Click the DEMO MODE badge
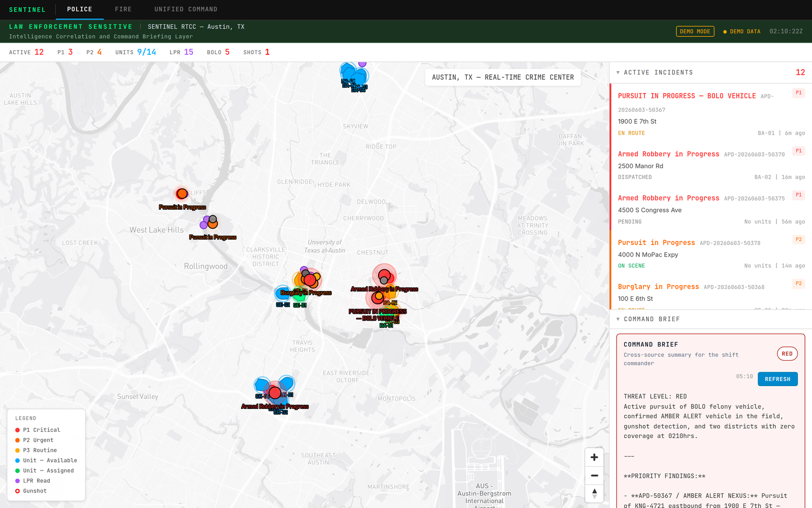Screen dimensions: 812x508 [695, 31]
